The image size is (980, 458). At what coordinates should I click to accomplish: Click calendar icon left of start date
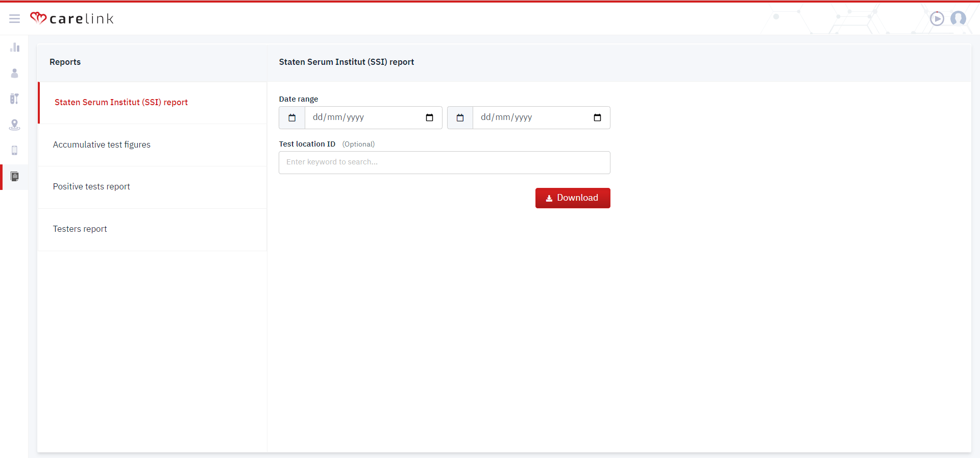(x=292, y=118)
